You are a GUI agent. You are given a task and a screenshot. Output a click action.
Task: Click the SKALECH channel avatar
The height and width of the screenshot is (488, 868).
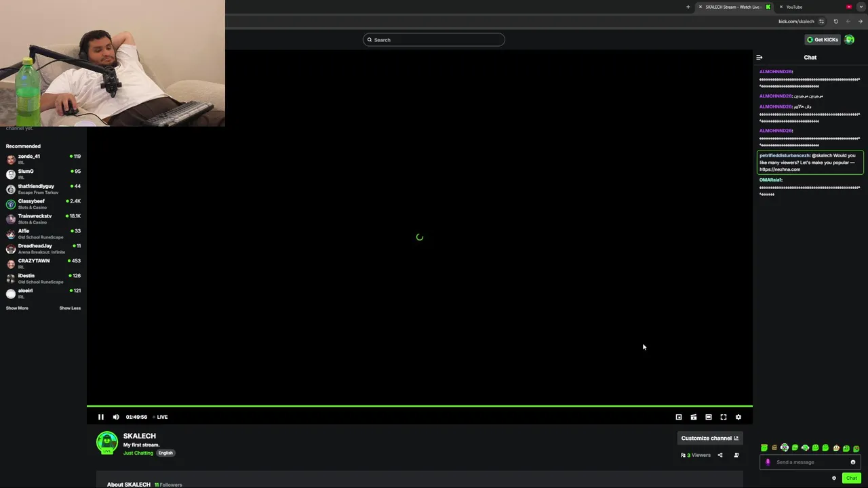pyautogui.click(x=107, y=443)
